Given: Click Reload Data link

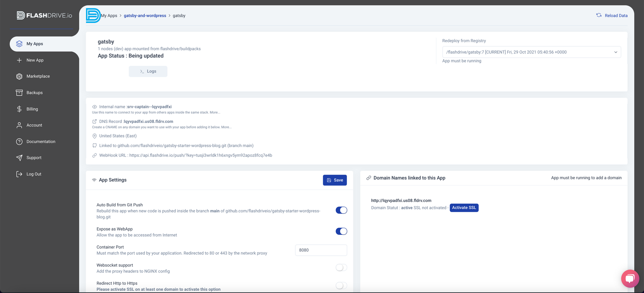Looking at the screenshot, I should (616, 15).
